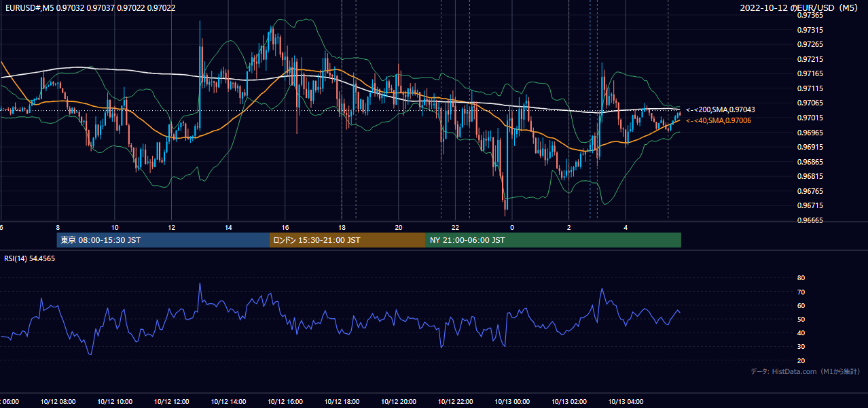
Task: Click the 10/12 08:00 time axis label
Action: pyautogui.click(x=58, y=402)
